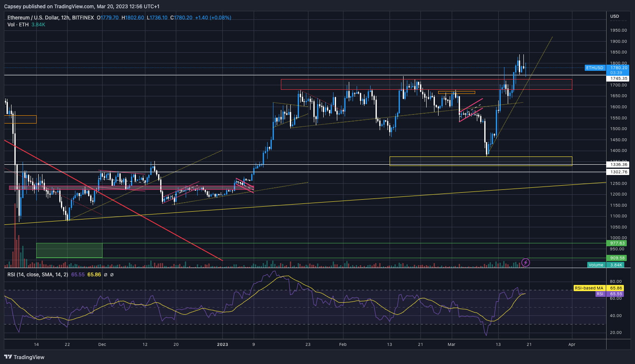
Task: Click the 1302.76 price level label
Action: (619, 172)
